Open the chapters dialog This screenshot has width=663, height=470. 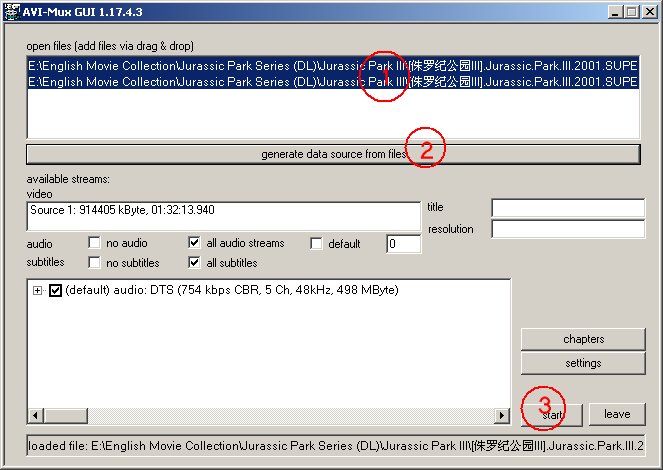583,339
